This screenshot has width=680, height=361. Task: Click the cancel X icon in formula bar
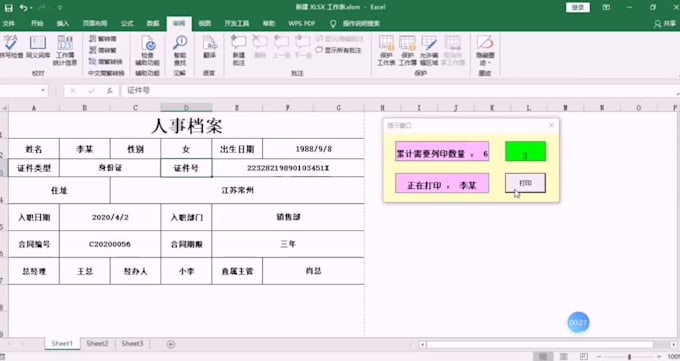[73, 90]
